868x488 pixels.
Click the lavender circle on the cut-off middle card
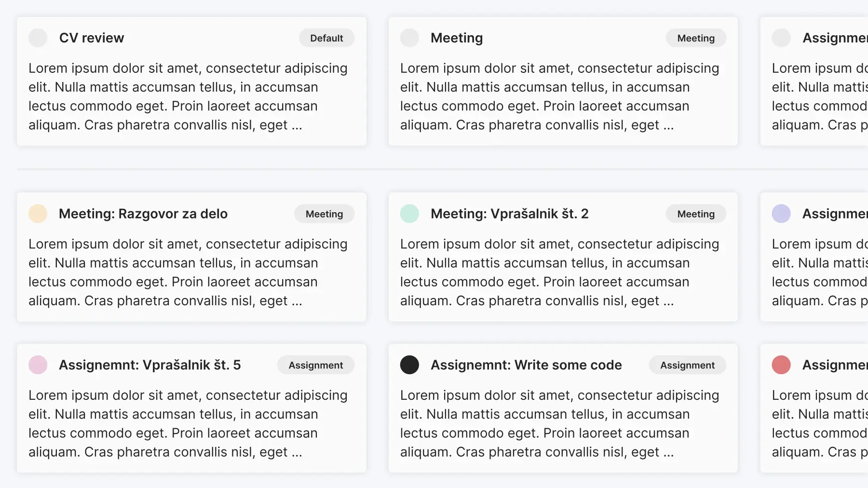[x=781, y=214]
